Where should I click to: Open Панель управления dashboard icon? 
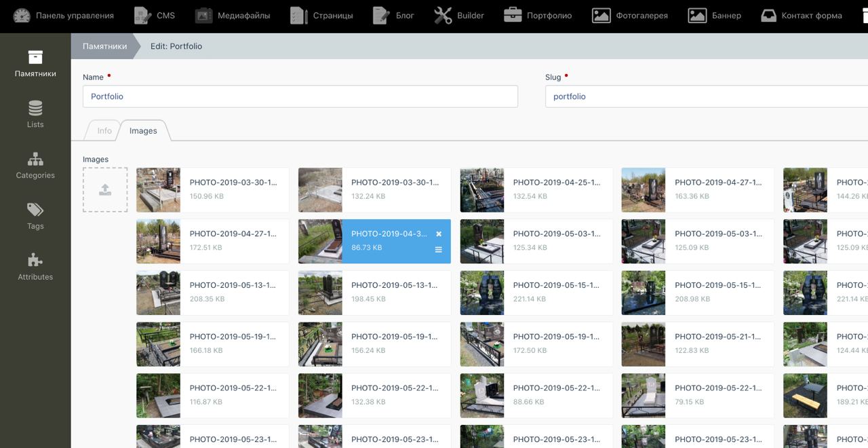point(22,16)
